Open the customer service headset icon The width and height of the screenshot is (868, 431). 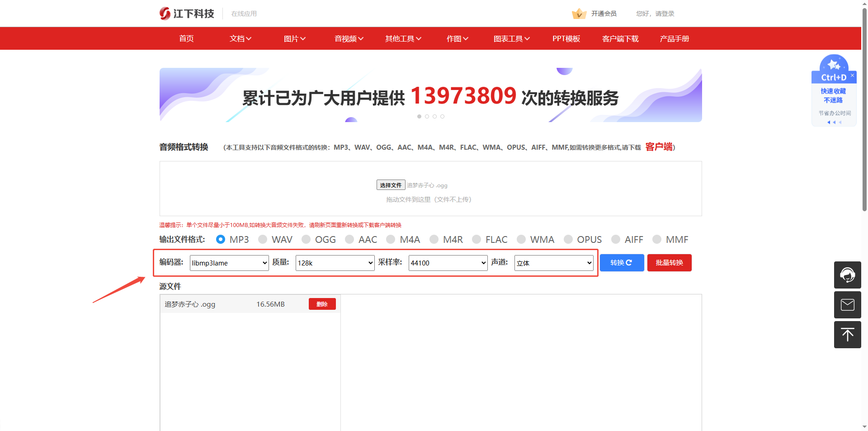tap(847, 275)
